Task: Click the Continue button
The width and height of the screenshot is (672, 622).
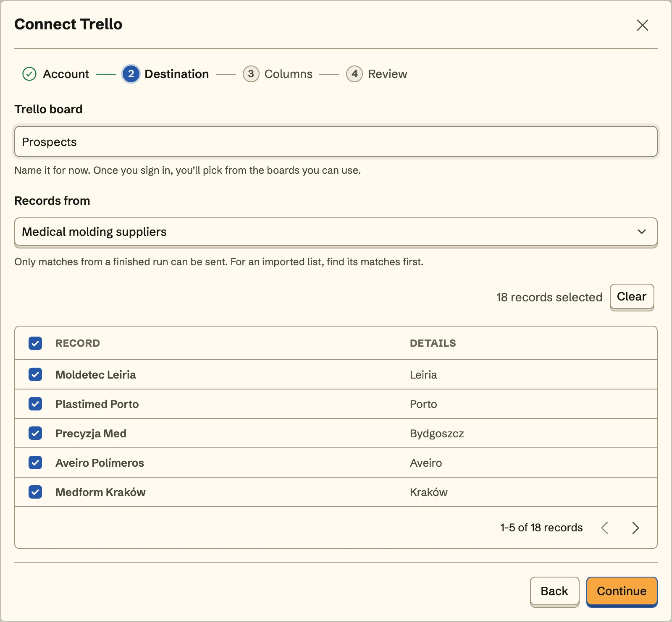Action: point(622,591)
